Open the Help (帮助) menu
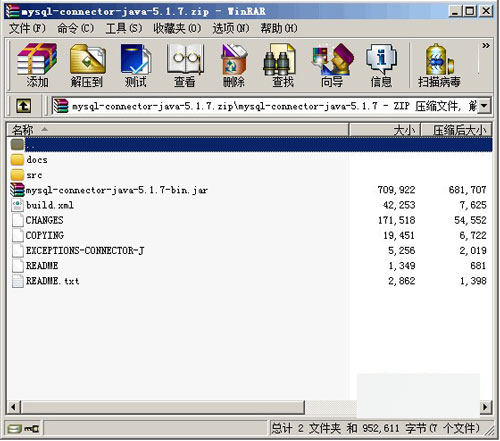 coord(279,28)
